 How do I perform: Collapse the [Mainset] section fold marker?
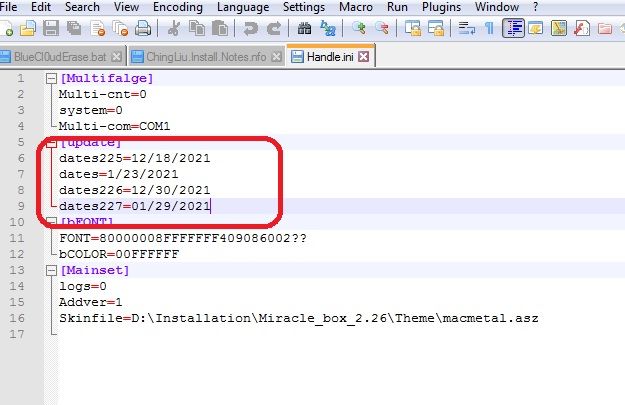(50, 270)
